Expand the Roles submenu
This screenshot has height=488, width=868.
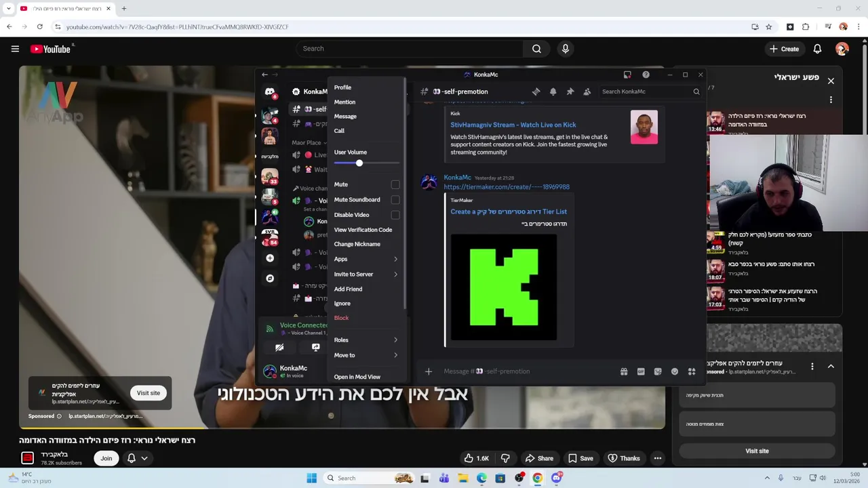366,340
